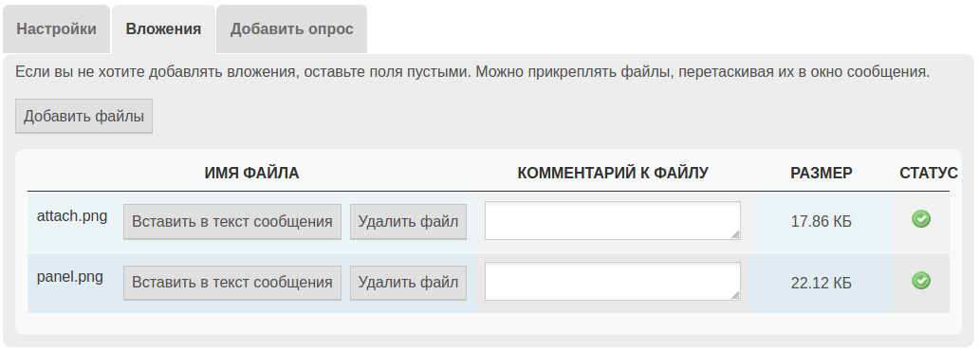The width and height of the screenshot is (980, 351).
Task: Click the panel.png file name
Action: (x=70, y=277)
